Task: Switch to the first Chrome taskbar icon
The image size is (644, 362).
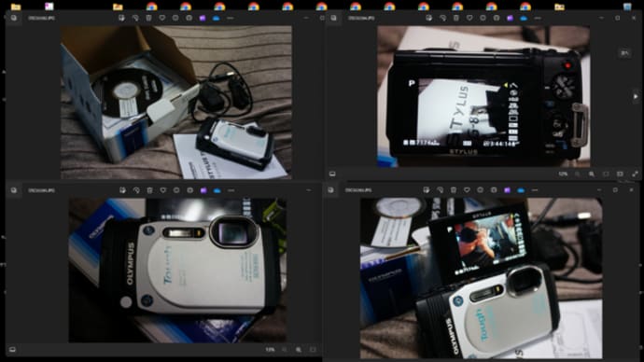Action: [x=151, y=7]
